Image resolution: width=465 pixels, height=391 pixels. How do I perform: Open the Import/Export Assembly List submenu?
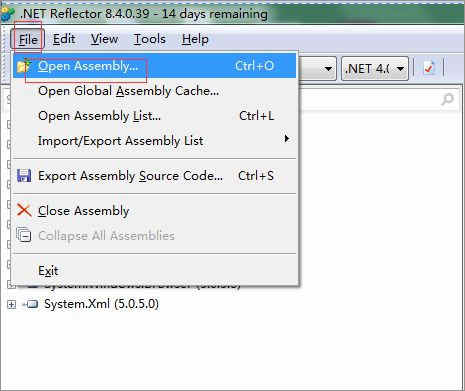click(x=154, y=140)
